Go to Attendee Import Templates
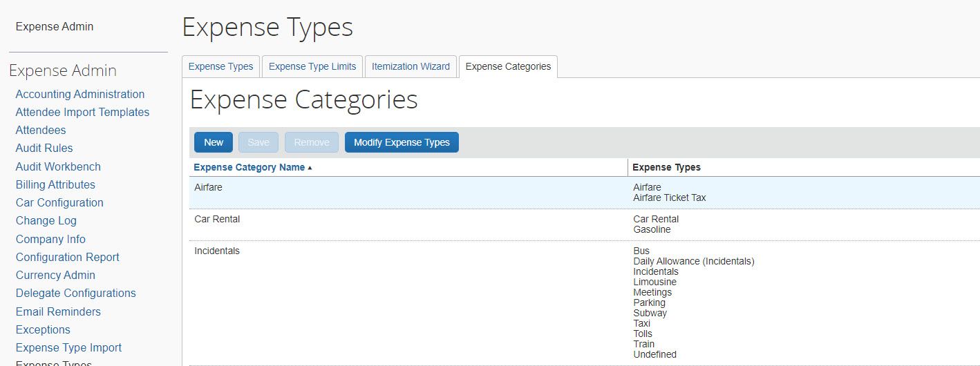Viewport: 980px width, 366px height. coord(82,112)
